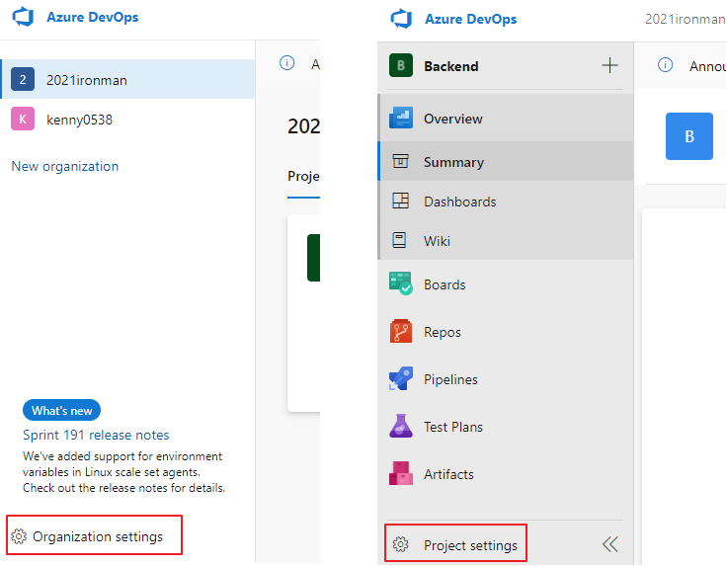This screenshot has width=728, height=566.
Task: Switch to the Projects tab
Action: (x=303, y=177)
